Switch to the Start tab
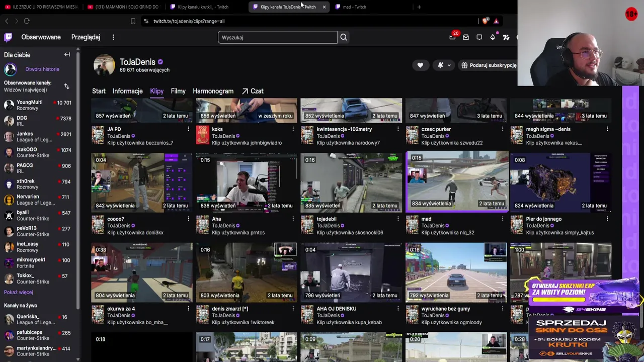Image resolution: width=644 pixels, height=362 pixels. [99, 91]
